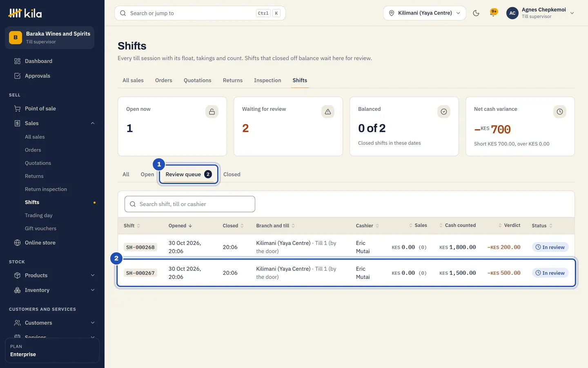588x368 pixels.
Task: Sort by Shift column
Action: (x=132, y=226)
